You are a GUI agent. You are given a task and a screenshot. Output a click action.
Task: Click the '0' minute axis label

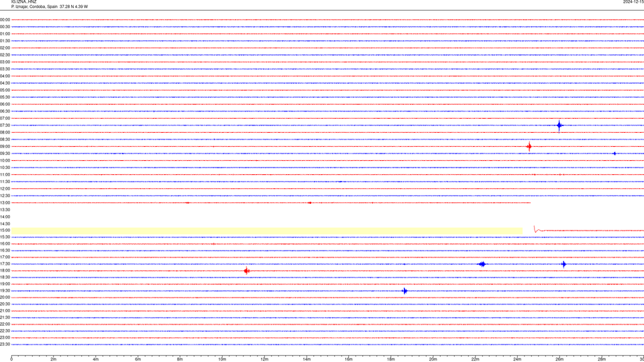click(x=11, y=359)
